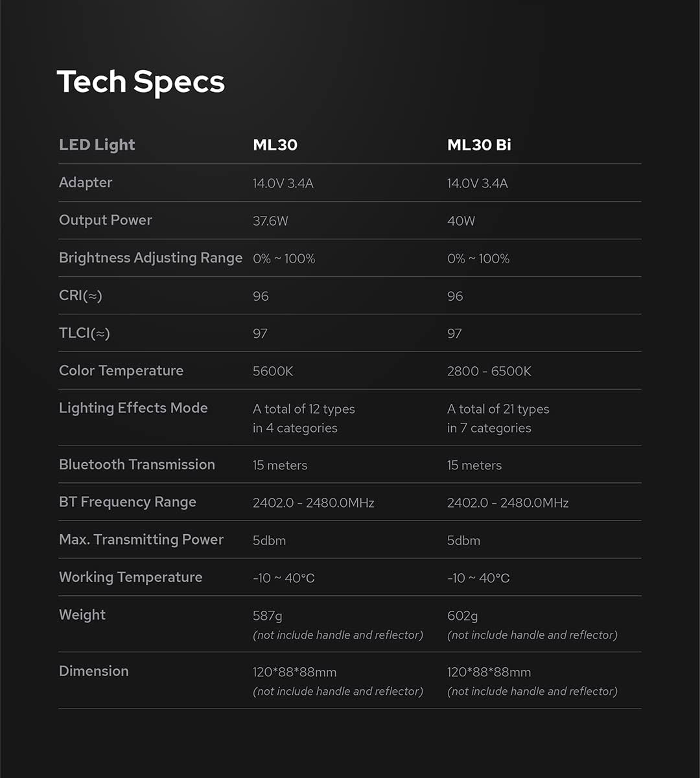This screenshot has height=778, width=700.
Task: Click the Bluetooth Transmission row label
Action: pos(137,465)
